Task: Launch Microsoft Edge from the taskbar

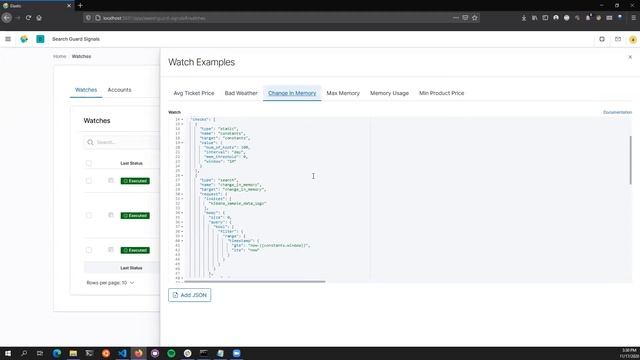Action: point(57,353)
